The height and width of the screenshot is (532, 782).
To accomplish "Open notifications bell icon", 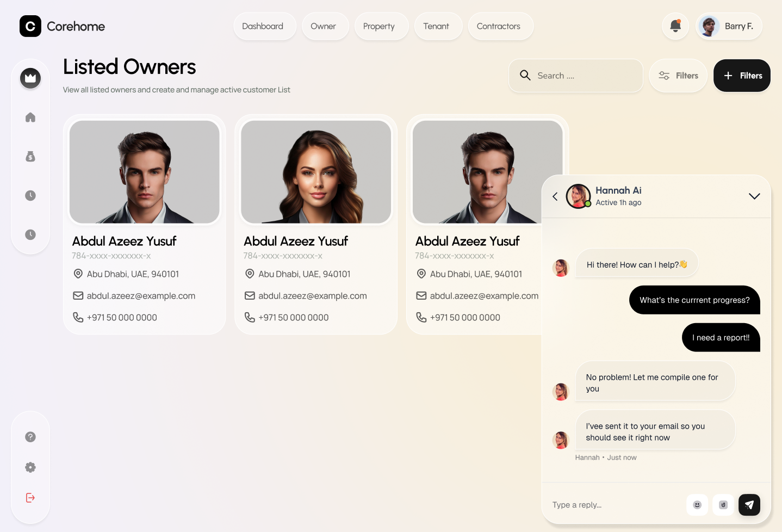I will (675, 26).
